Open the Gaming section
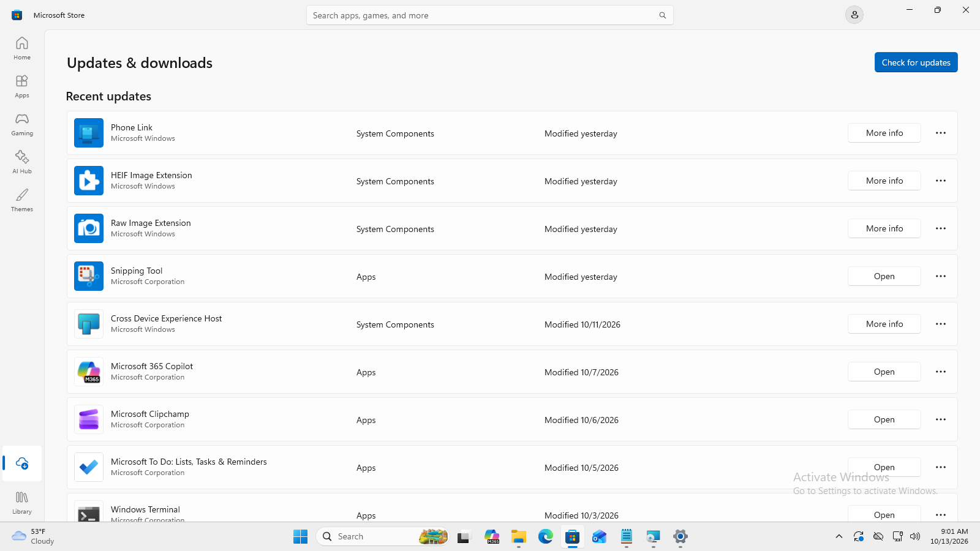980x551 pixels. [x=22, y=124]
